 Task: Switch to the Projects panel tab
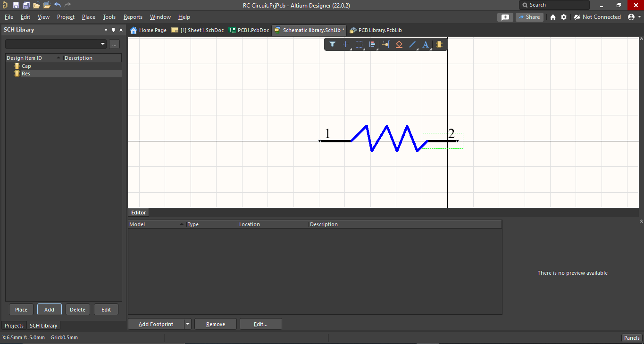(14, 326)
